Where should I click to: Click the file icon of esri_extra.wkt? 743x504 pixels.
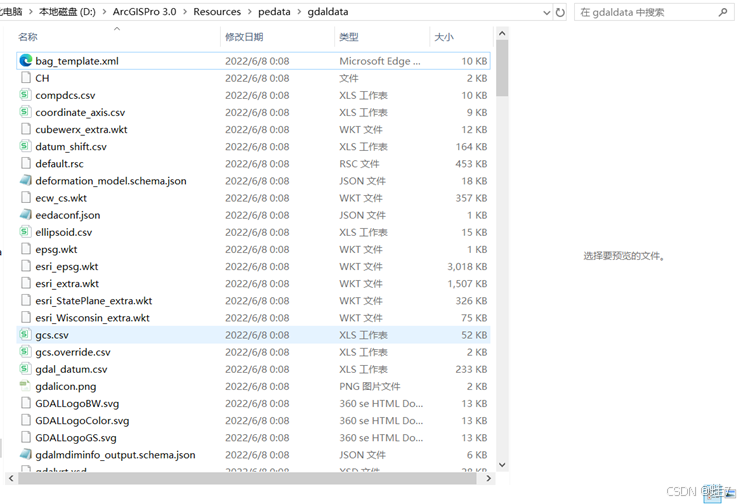[x=26, y=283]
